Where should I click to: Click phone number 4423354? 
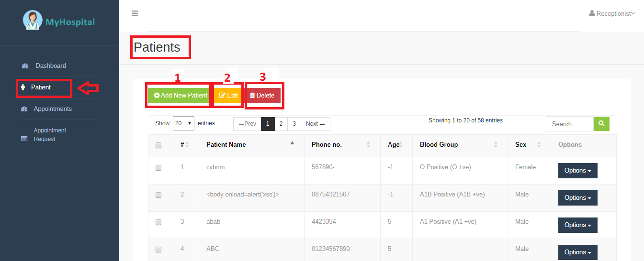324,221
